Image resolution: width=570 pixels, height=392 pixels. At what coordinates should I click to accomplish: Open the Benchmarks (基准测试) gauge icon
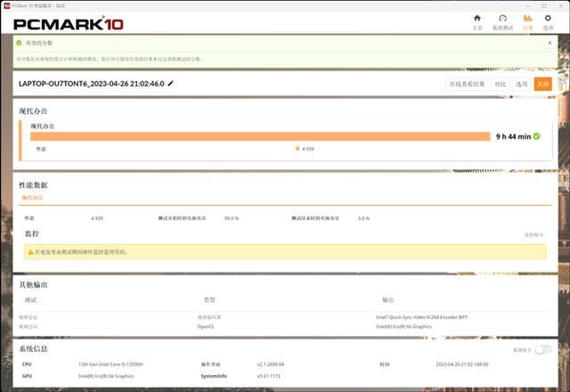pos(502,18)
